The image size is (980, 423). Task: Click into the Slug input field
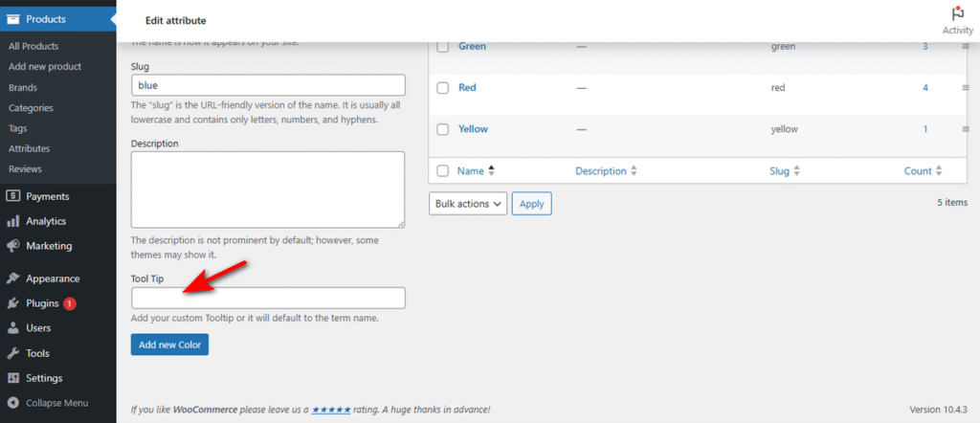tap(268, 85)
